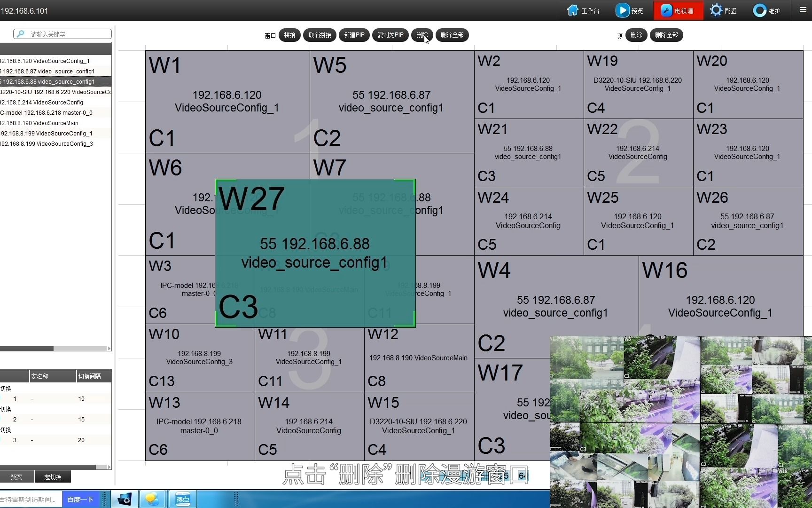
Task: Select window W2 on the TV wall
Action: [529, 85]
